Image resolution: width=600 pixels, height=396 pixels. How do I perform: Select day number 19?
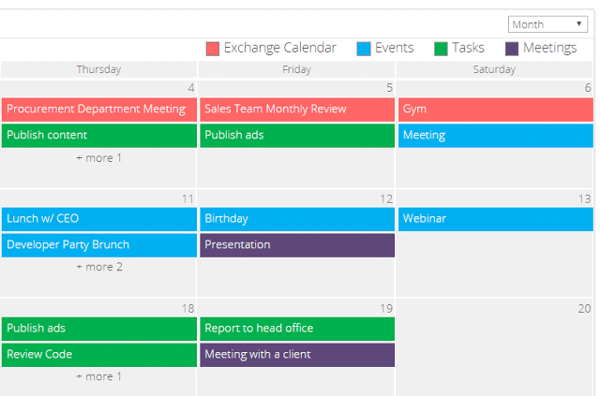pos(386,309)
